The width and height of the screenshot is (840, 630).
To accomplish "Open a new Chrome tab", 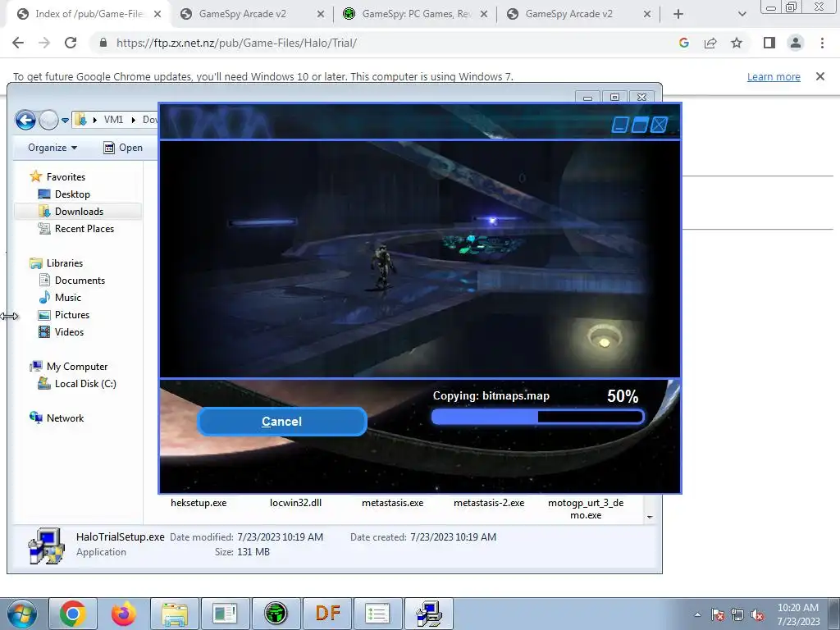I will pyautogui.click(x=678, y=14).
